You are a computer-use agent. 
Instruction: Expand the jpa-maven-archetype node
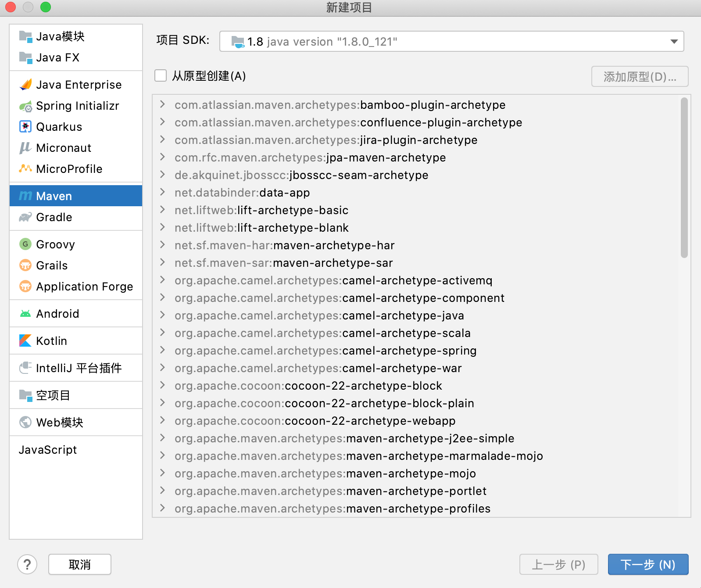click(162, 157)
